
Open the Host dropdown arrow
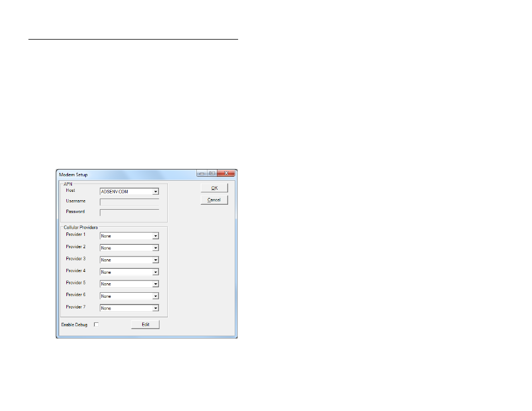tap(156, 192)
